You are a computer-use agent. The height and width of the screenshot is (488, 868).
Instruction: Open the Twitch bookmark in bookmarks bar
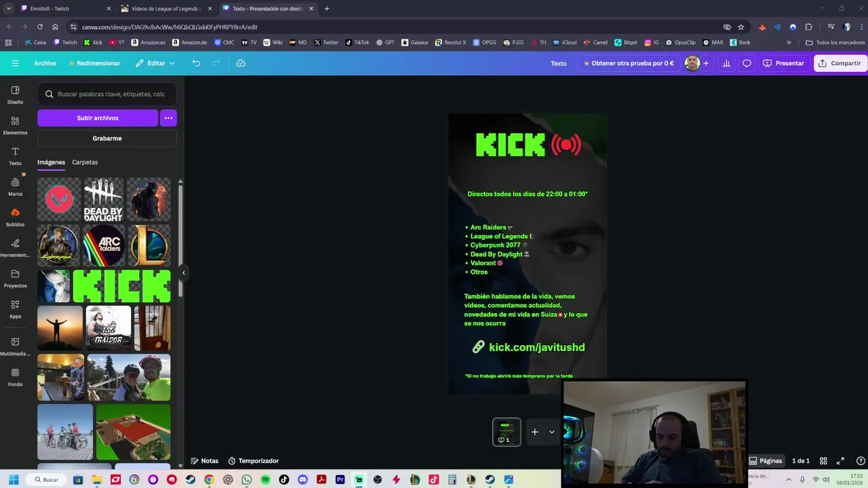[x=64, y=42]
